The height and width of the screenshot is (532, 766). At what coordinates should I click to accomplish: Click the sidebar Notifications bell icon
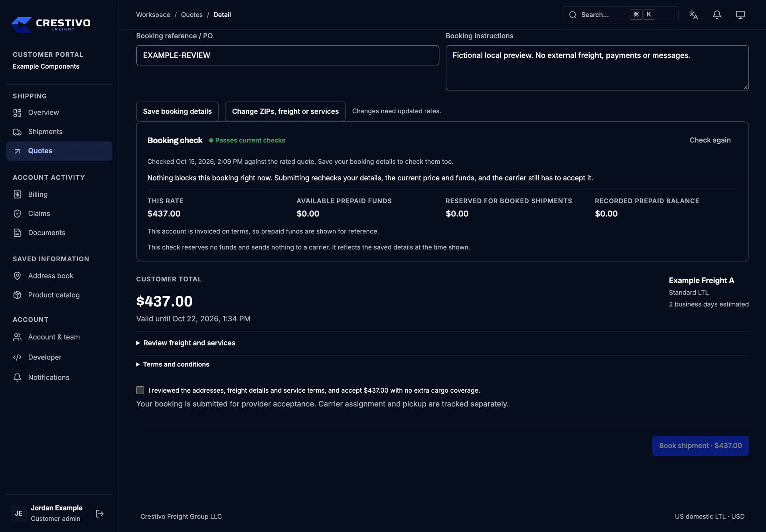click(17, 378)
